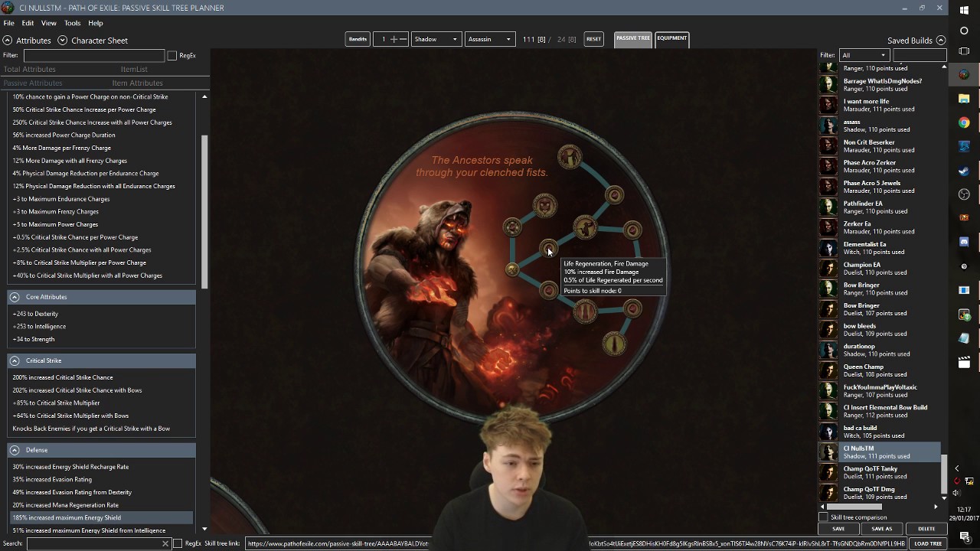Open the File menu
The width and height of the screenshot is (980, 551).
coord(8,23)
